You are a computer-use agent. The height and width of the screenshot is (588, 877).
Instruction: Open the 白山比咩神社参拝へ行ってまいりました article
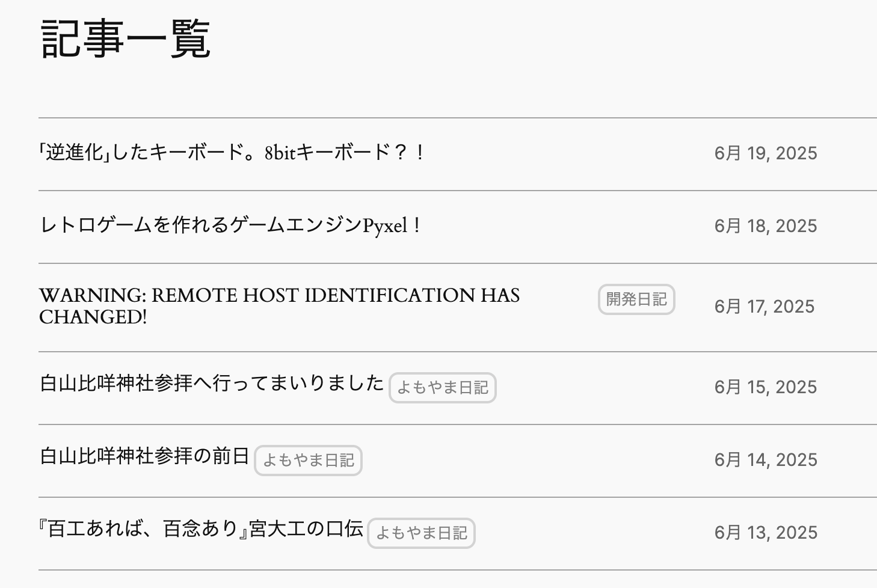click(x=212, y=383)
